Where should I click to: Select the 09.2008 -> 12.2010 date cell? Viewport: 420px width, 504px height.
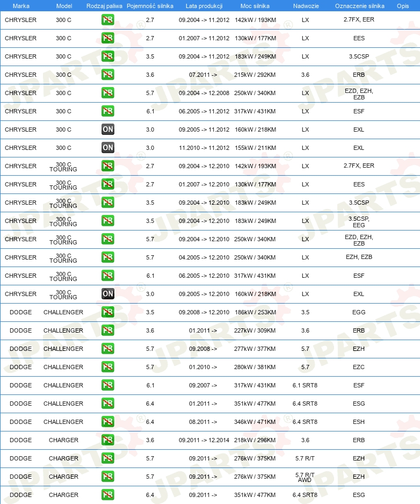[x=204, y=312]
